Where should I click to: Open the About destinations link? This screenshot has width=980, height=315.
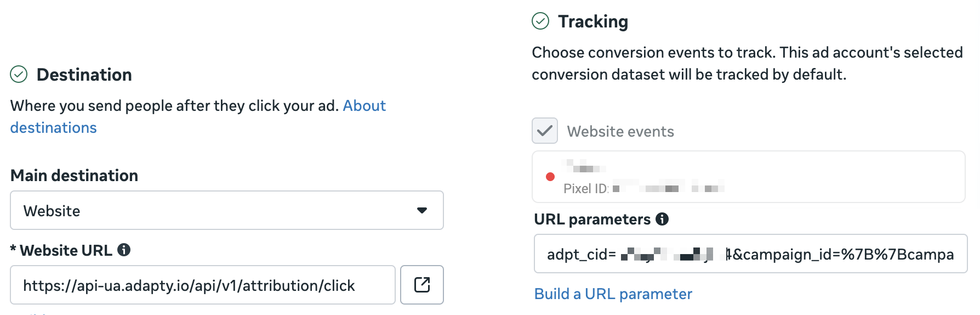(364, 105)
